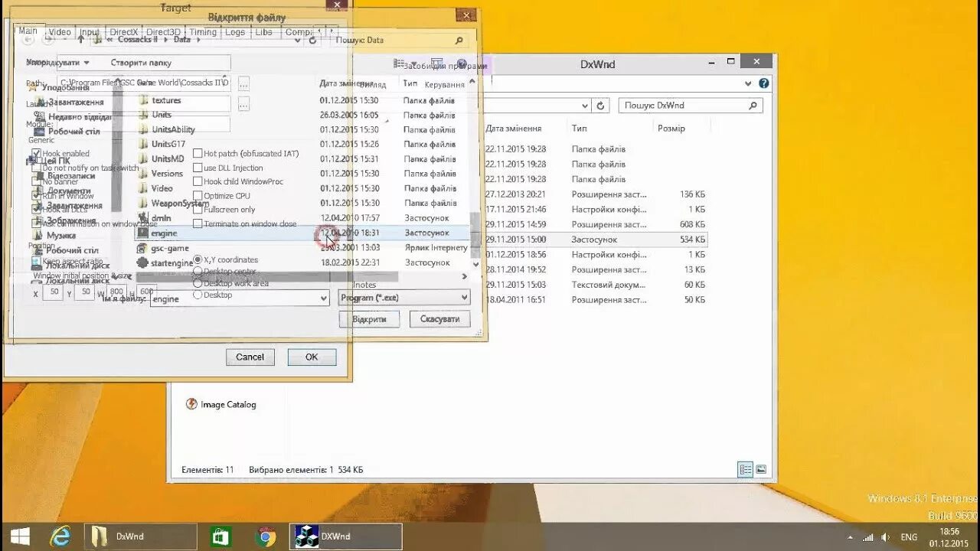This screenshot has width=980, height=551.
Task: Show hidden system tray icons
Action: (x=850, y=537)
